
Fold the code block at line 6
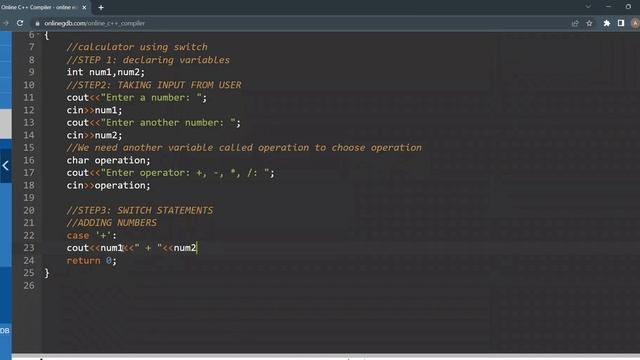(x=38, y=35)
